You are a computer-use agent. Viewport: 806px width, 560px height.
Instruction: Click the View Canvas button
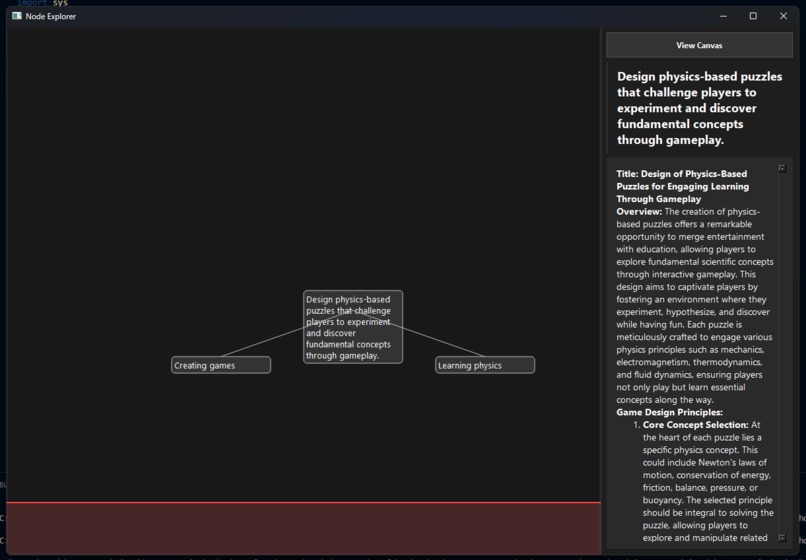[699, 45]
